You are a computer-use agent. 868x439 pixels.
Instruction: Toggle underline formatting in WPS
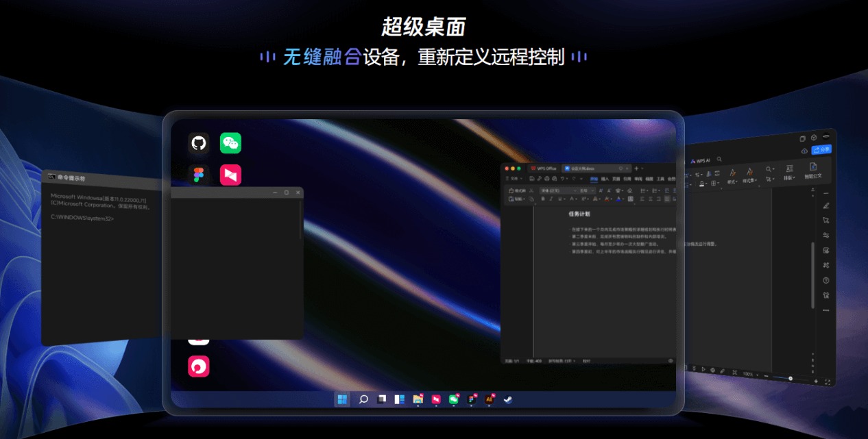pos(560,199)
